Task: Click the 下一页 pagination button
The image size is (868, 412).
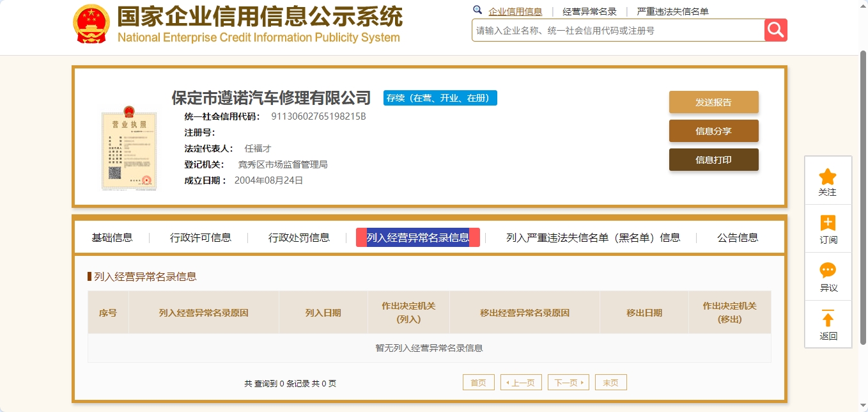Action: [568, 383]
